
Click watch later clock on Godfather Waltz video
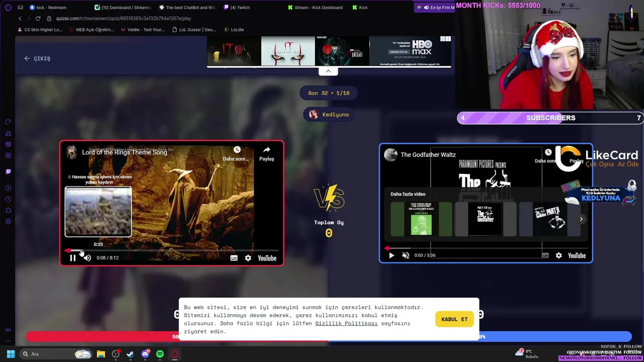[x=548, y=152]
